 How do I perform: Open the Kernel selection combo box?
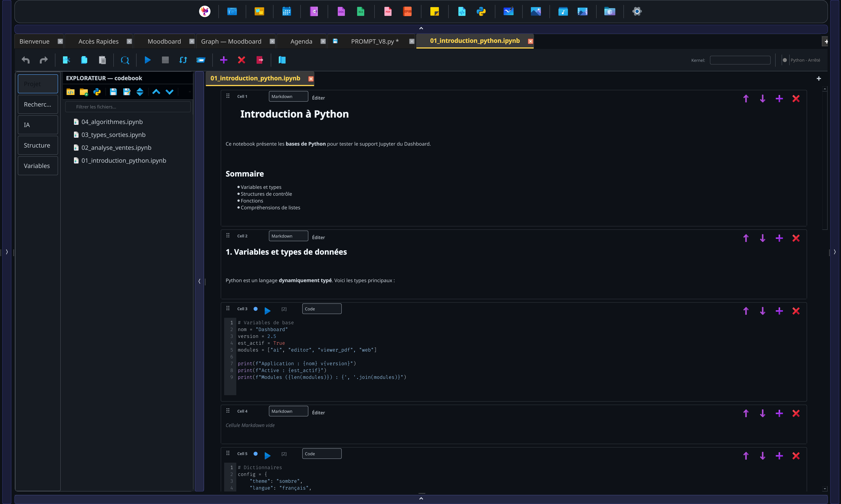(x=740, y=60)
